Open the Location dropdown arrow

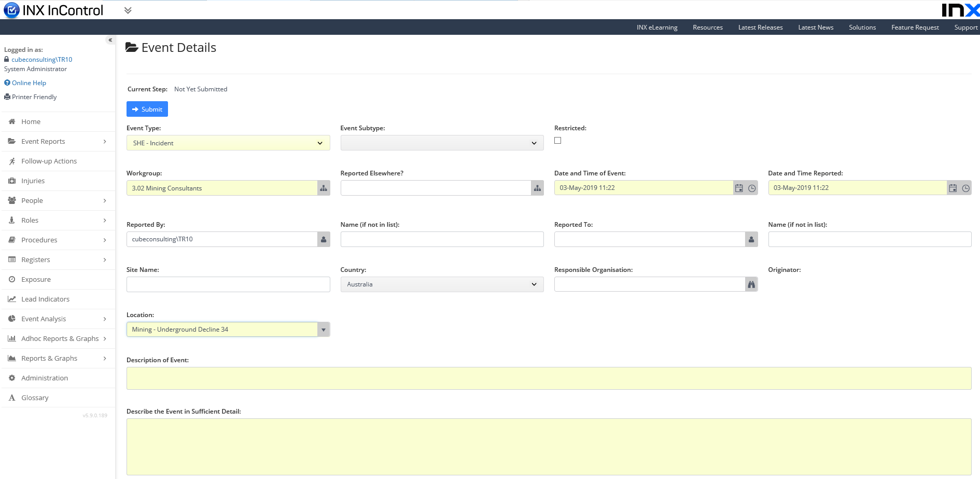[323, 329]
